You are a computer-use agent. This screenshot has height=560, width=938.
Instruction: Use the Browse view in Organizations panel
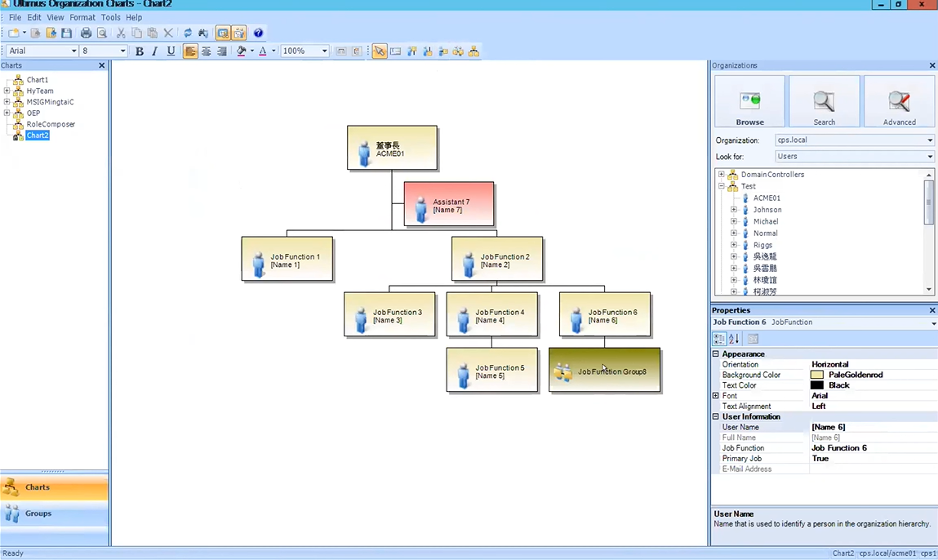point(749,101)
